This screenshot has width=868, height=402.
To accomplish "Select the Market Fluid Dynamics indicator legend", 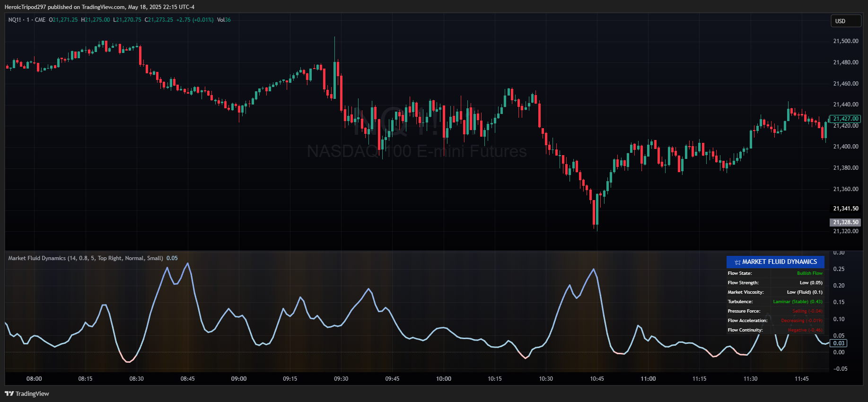I will tap(86, 258).
